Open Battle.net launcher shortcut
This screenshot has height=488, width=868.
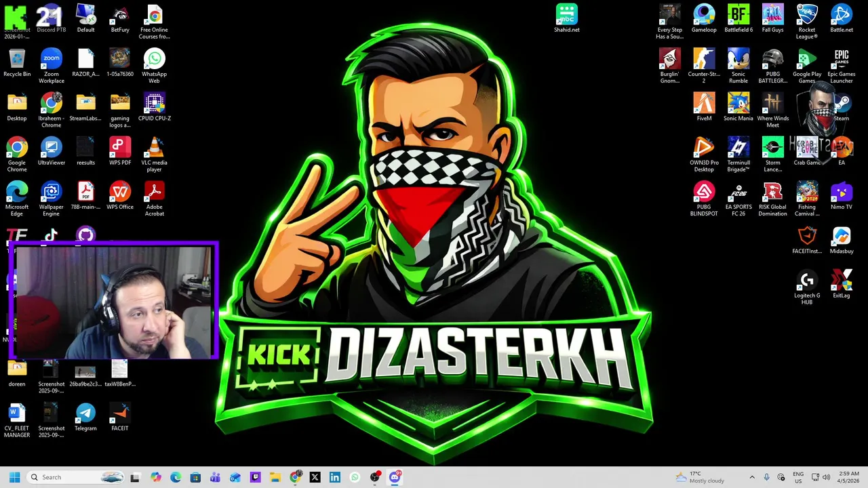[x=842, y=19]
